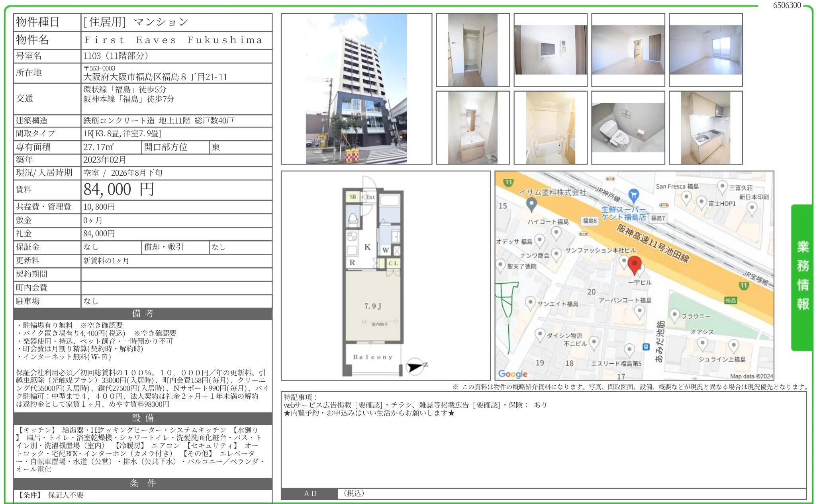Image resolution: width=819 pixels, height=504 pixels.
Task: Click the transit line '阪神本線「福島」徒歩7分'
Action: [x=129, y=99]
